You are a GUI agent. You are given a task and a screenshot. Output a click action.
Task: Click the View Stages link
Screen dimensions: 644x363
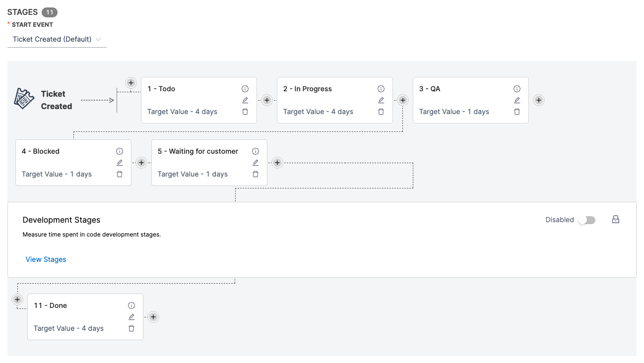click(46, 259)
